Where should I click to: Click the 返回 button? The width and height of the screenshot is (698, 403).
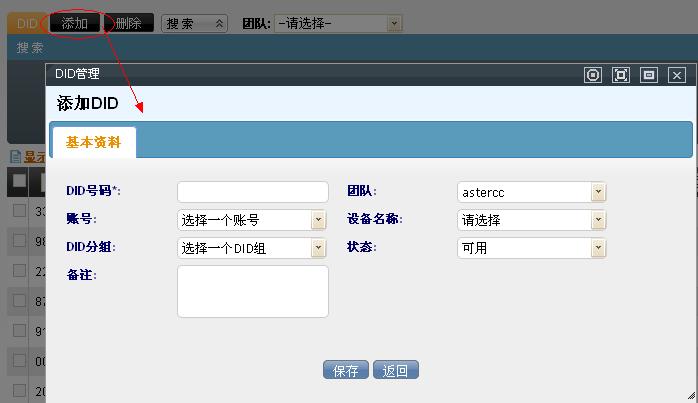click(x=396, y=370)
